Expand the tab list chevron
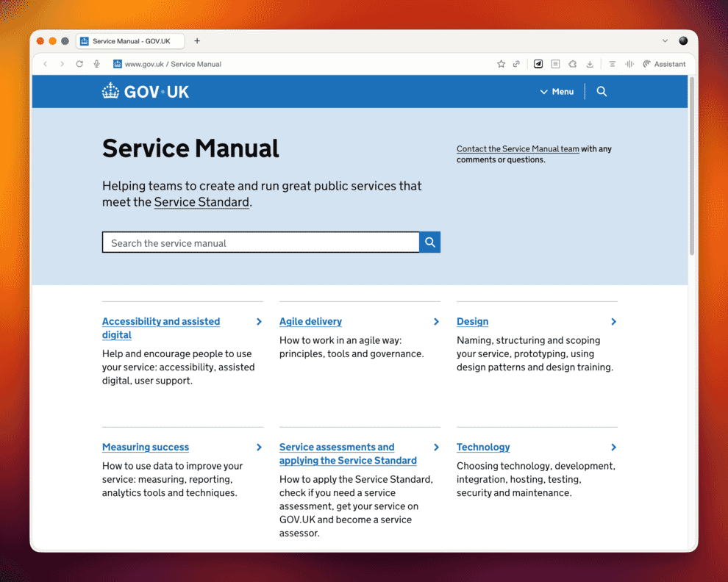 click(x=665, y=41)
